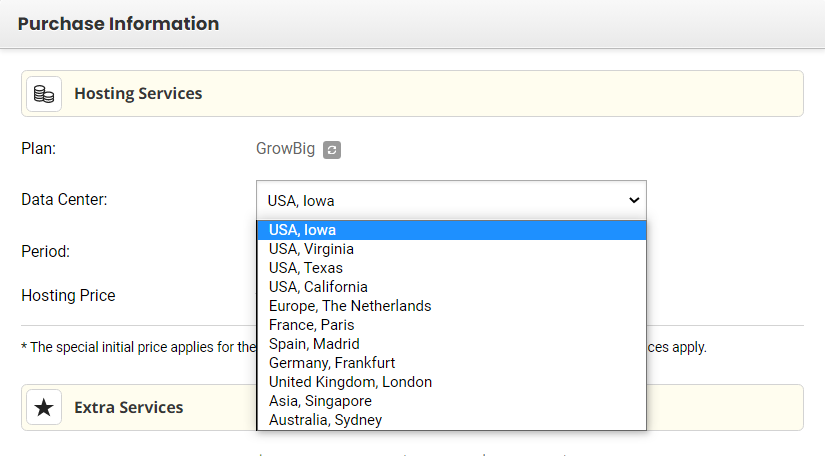Click the special initial price footnote text
The image size is (825, 456).
click(139, 347)
